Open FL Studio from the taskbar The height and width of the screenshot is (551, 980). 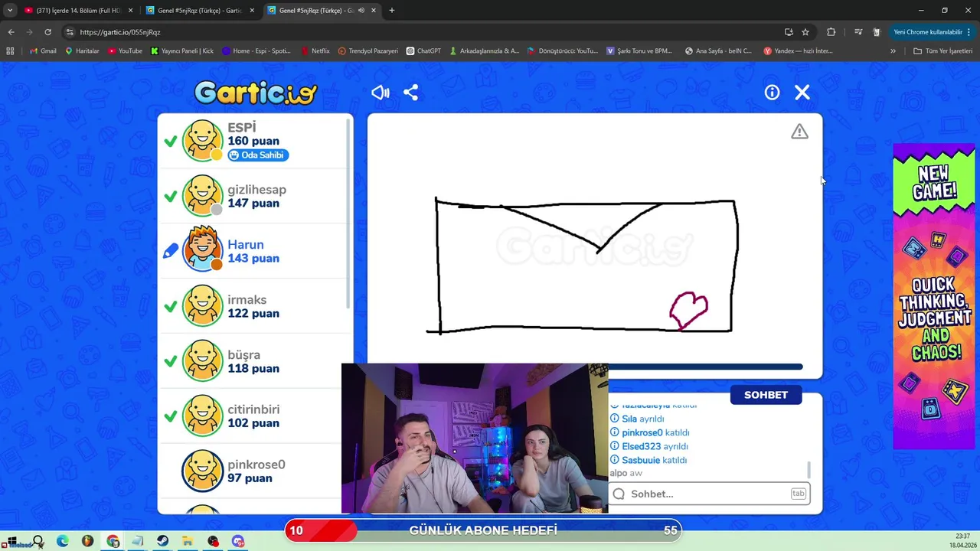pyautogui.click(x=88, y=542)
